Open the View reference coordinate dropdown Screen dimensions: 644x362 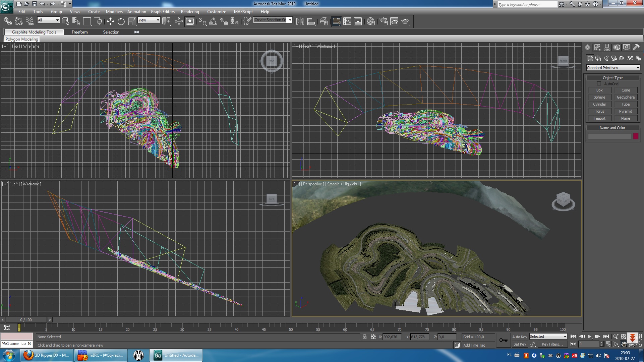click(149, 20)
